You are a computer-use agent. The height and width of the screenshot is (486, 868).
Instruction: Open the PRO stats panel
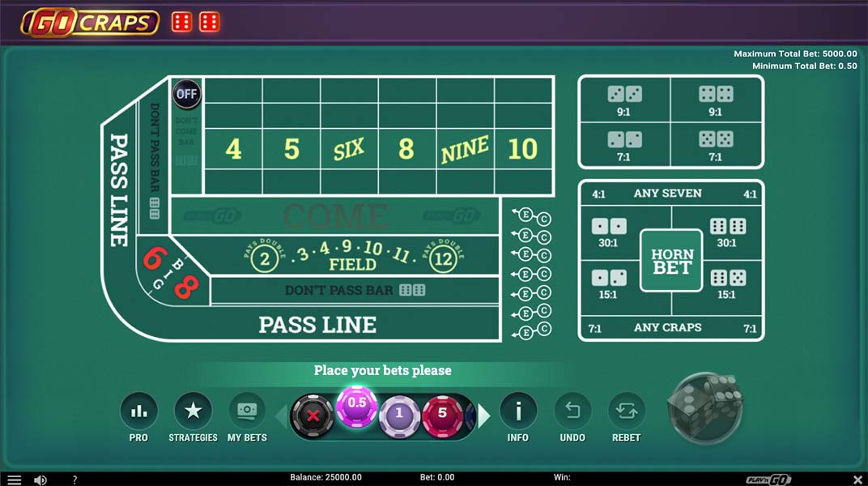(138, 411)
